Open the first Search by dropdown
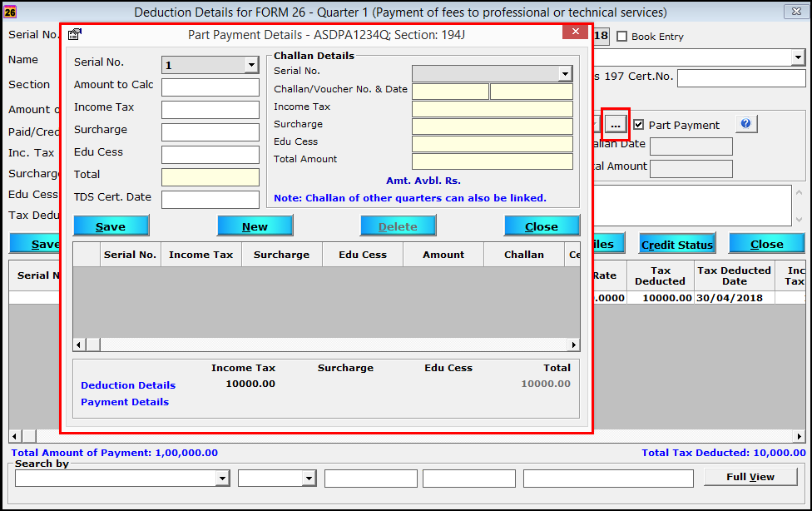Viewport: 812px width, 511px height. click(222, 479)
